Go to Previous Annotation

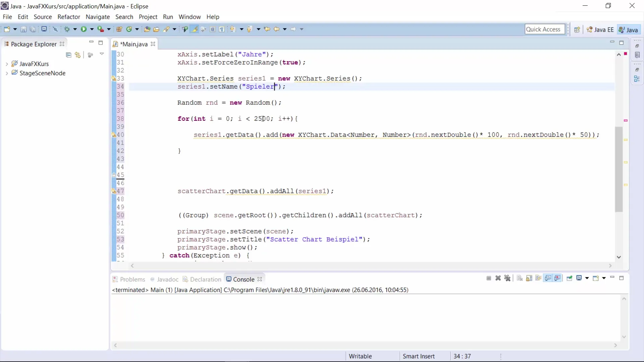point(250,29)
